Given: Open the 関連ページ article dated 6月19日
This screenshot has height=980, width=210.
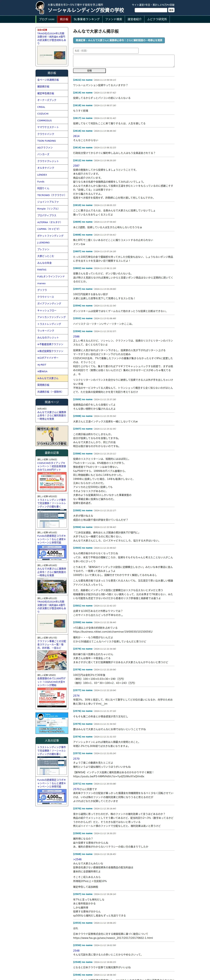Looking at the screenshot, I should pos(52,415).
